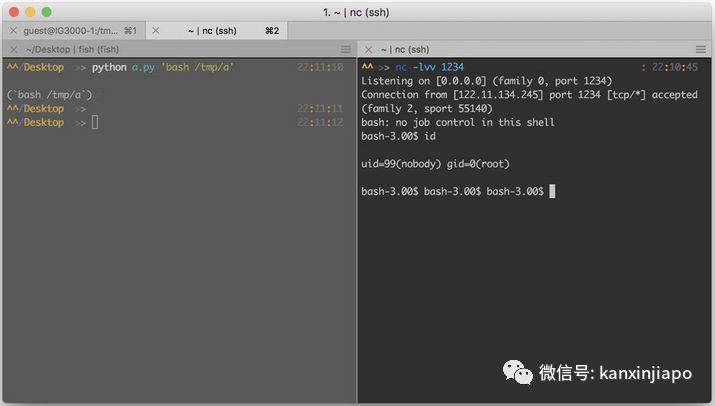Minimize the window with the yellow button
Viewport: 715px width, 406px height.
29,11
